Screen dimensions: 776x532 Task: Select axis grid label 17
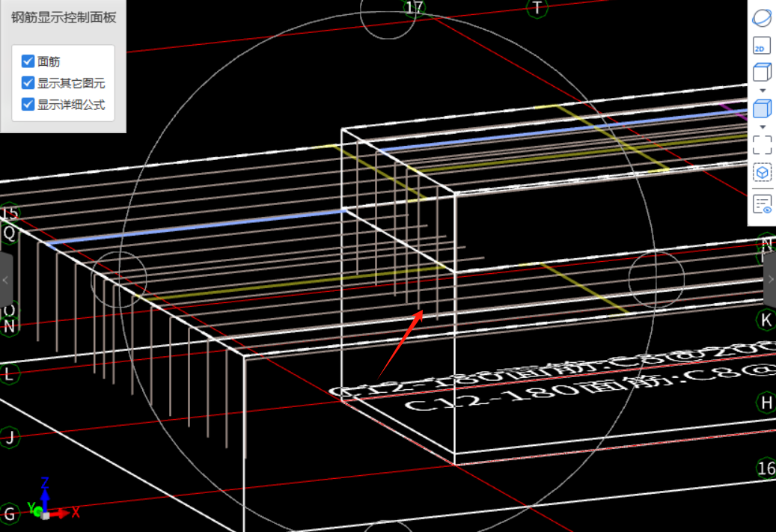[414, 7]
